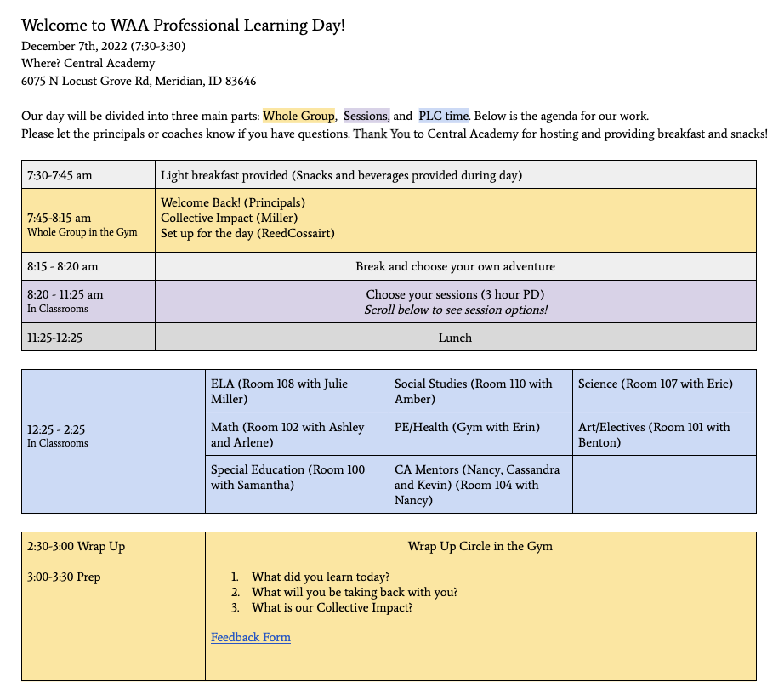Click the Break and choose your own adventure text
The image size is (784, 694).
click(x=455, y=266)
